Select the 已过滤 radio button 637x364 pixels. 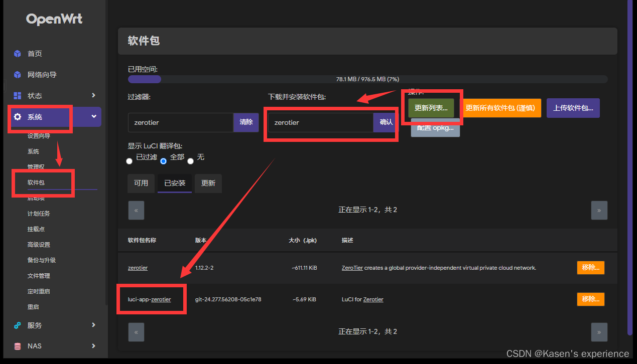130,161
